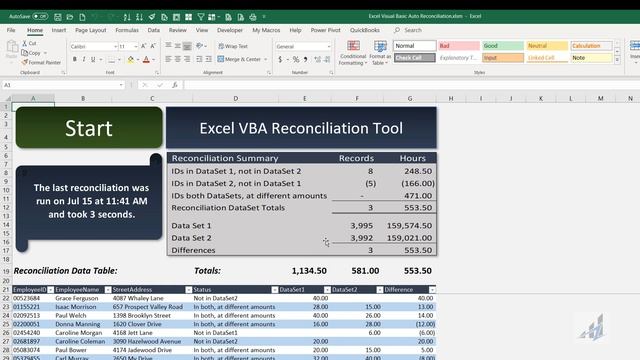The width and height of the screenshot is (640, 360).
Task: Open the Difference column filter dropdown
Action: pos(432,290)
